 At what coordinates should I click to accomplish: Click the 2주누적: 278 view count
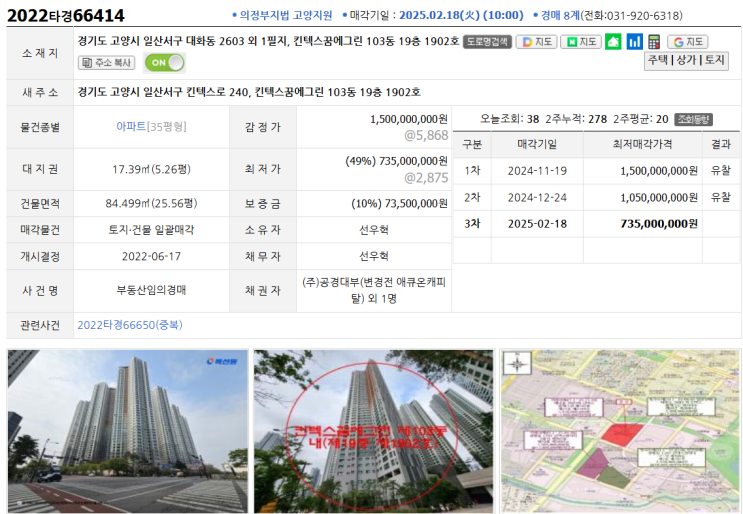pyautogui.click(x=576, y=119)
